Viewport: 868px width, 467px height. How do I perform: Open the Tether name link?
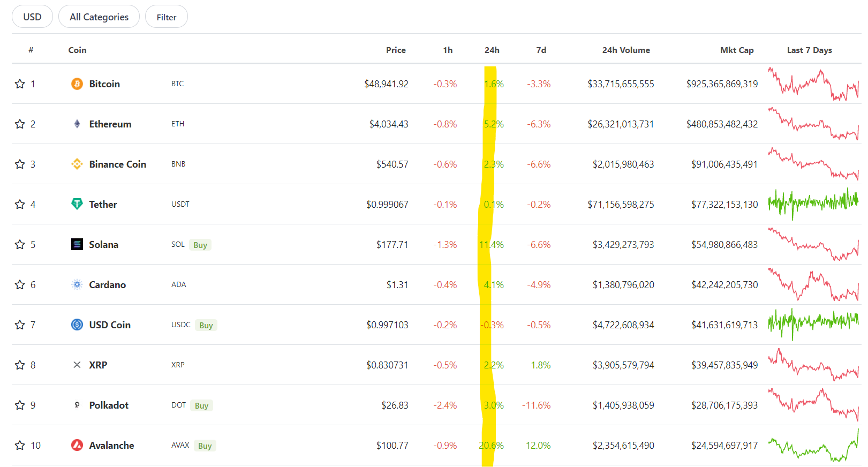[103, 204]
